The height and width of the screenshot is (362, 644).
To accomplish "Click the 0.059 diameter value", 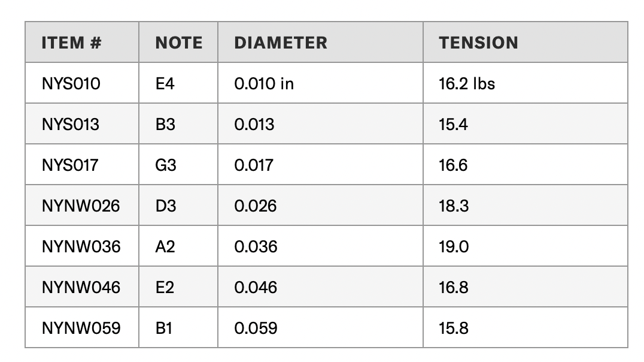I will point(256,328).
